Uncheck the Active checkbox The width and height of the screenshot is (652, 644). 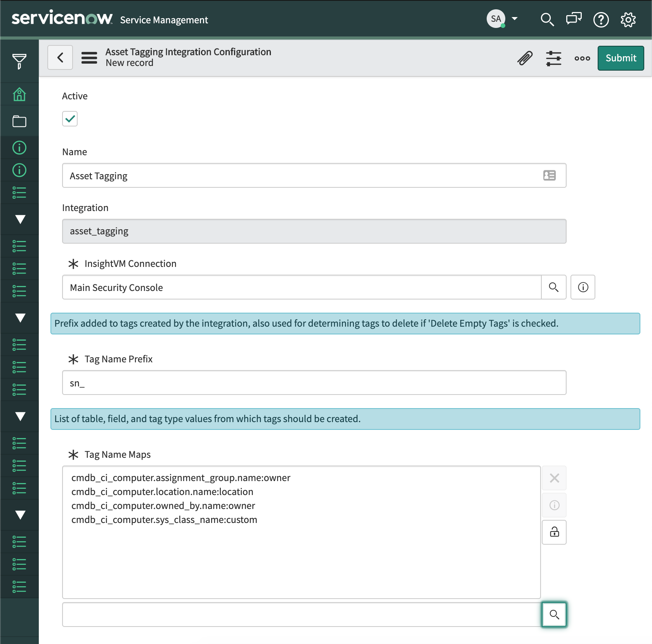coord(70,119)
